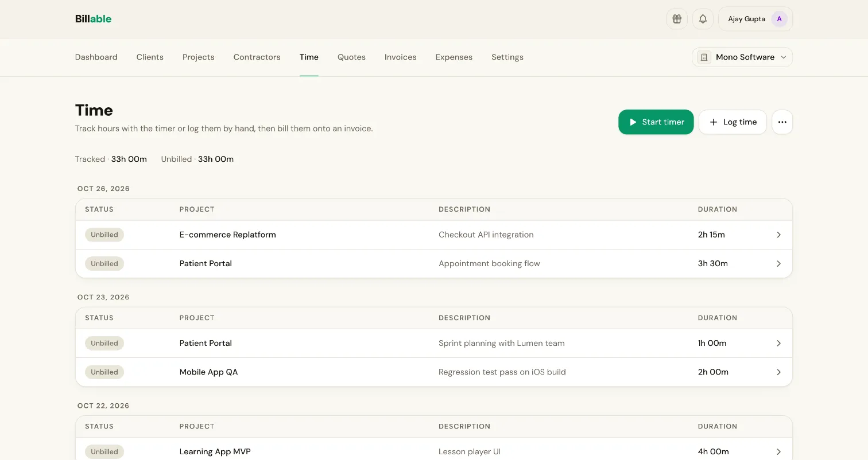The image size is (868, 460).
Task: Click Patient Portal in Oct 23 group
Action: point(206,343)
